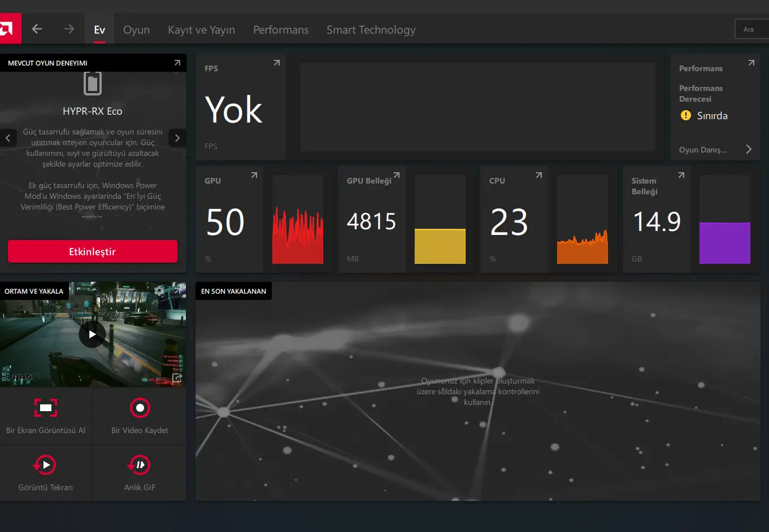Viewport: 769px width, 532px height.
Task: Click the HYPR-RX Eco title
Action: click(93, 111)
